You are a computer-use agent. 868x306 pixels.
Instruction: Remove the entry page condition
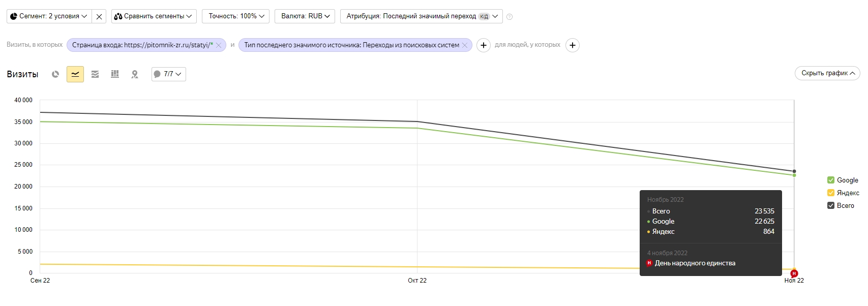coord(219,45)
